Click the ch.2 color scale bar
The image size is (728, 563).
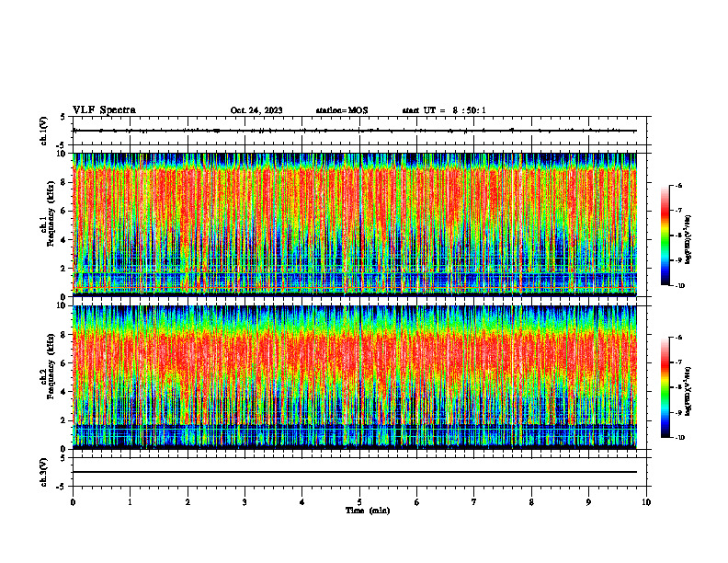(x=665, y=387)
